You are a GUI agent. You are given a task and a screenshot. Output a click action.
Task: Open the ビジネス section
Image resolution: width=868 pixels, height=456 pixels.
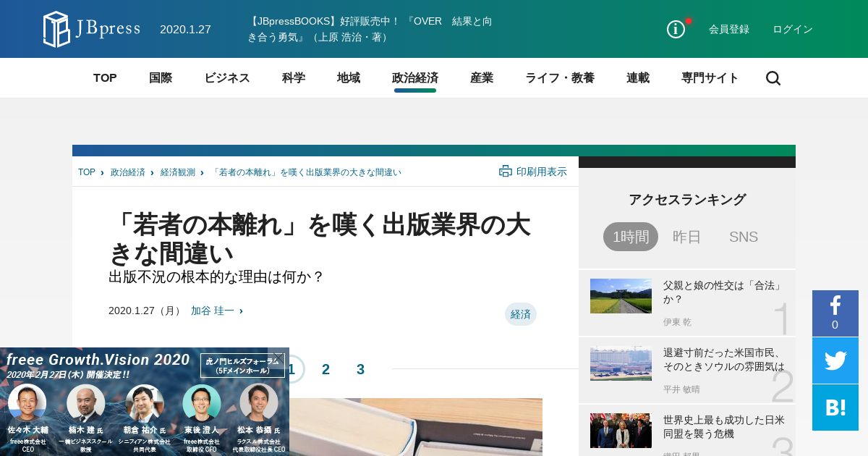click(227, 78)
